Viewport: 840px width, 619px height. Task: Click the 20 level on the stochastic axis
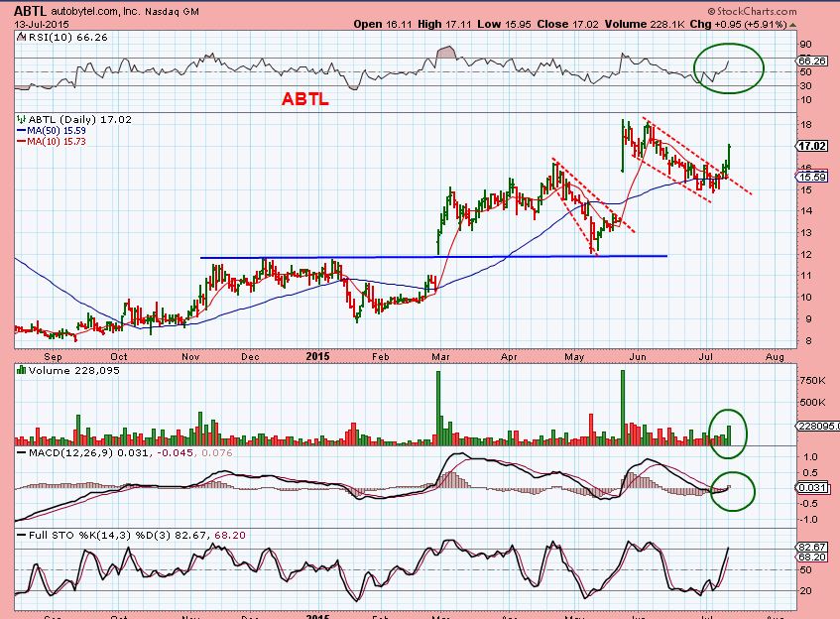tap(805, 590)
